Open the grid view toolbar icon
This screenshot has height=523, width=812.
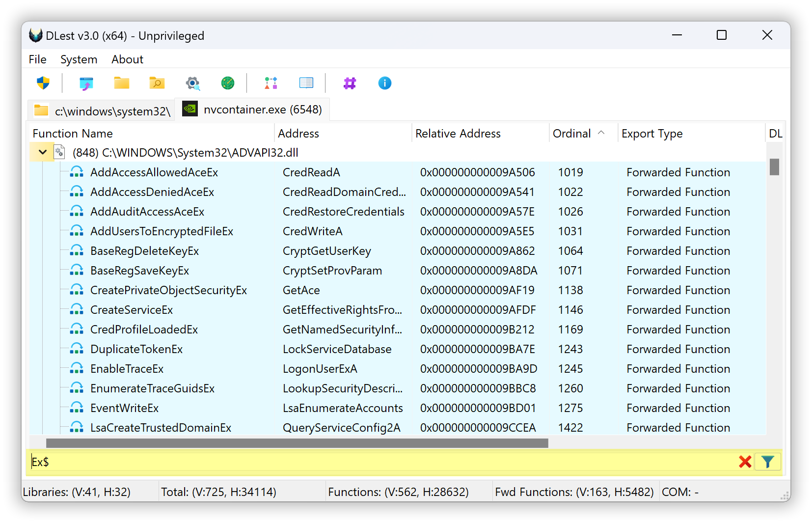[306, 83]
